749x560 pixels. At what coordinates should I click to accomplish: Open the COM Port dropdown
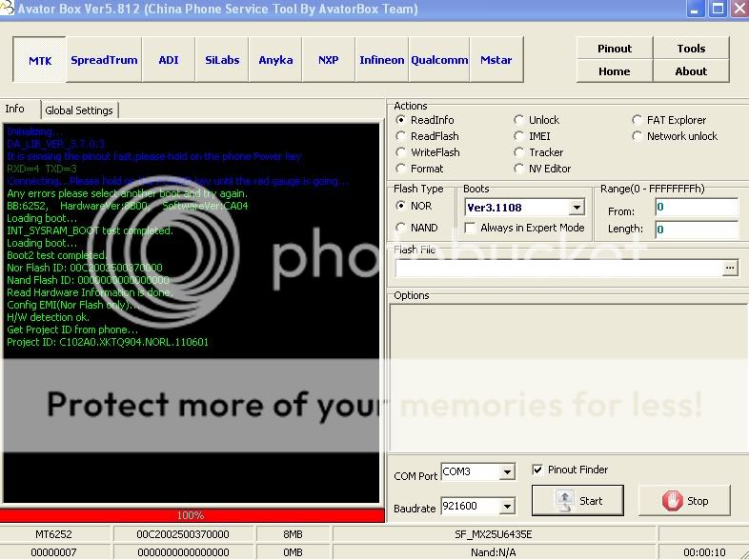pyautogui.click(x=507, y=472)
